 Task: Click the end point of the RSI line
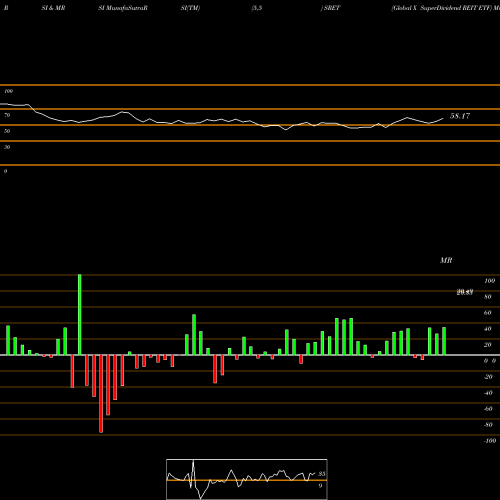tap(443, 118)
